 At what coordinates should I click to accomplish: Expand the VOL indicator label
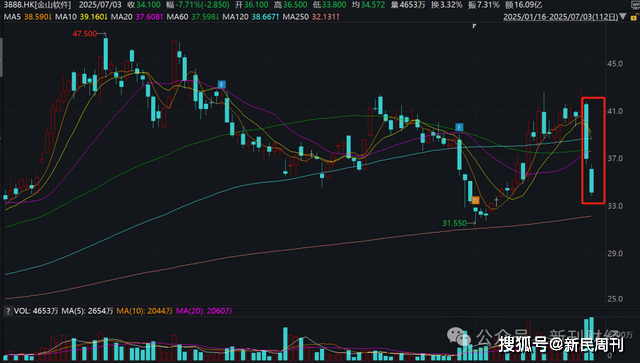(36, 311)
